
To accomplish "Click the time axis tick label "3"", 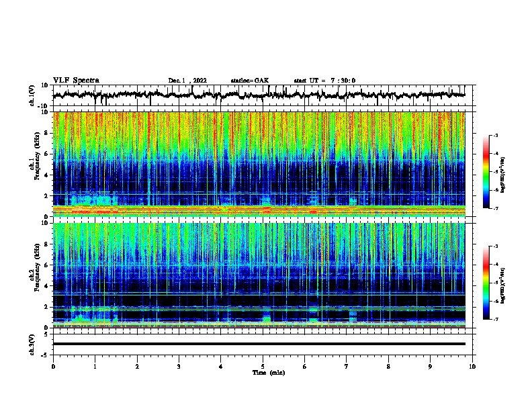I will pyautogui.click(x=179, y=367).
